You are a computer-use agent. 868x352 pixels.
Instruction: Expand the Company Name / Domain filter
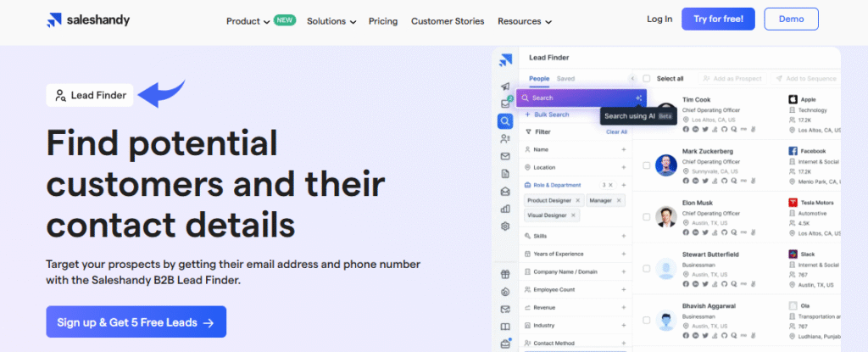click(624, 271)
